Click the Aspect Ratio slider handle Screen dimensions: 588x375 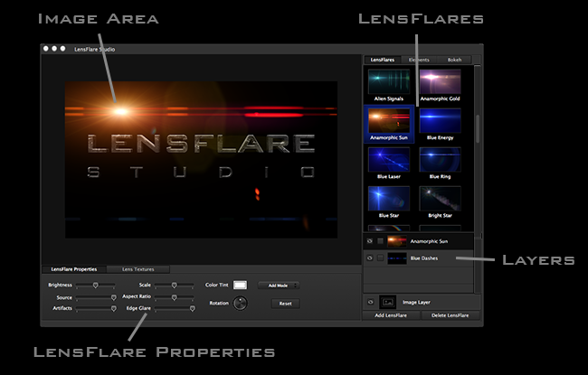click(174, 297)
